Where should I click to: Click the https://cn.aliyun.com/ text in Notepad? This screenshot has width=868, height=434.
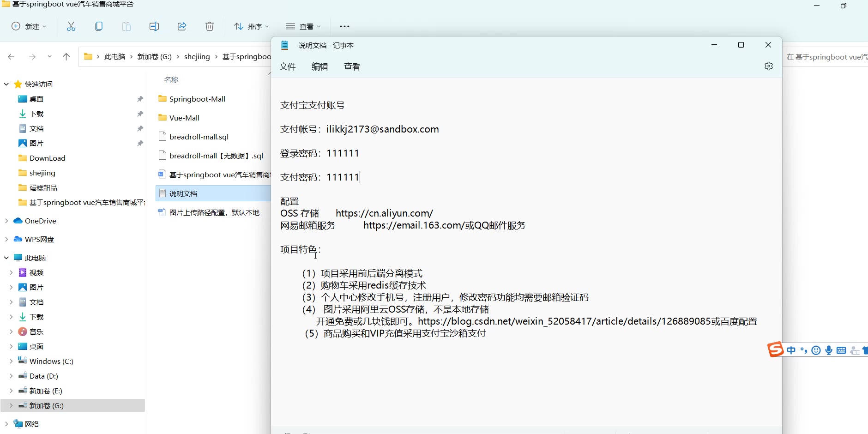tap(384, 213)
